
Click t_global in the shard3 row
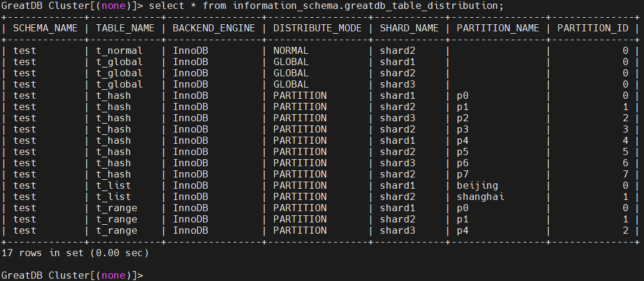(x=120, y=85)
